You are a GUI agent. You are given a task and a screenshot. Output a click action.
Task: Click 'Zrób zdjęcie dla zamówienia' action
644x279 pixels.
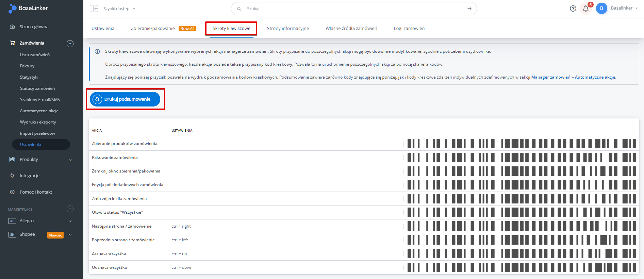(x=119, y=199)
